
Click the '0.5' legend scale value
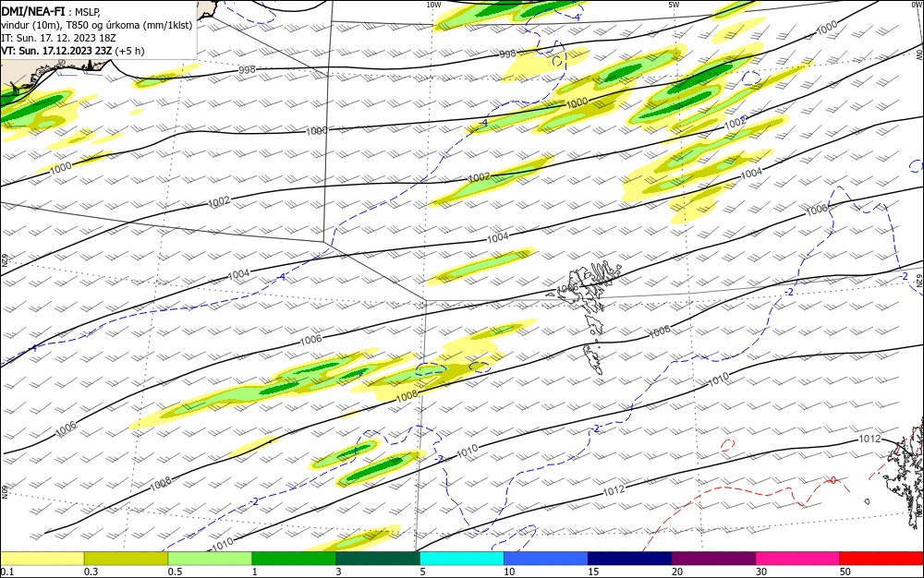pyautogui.click(x=175, y=572)
